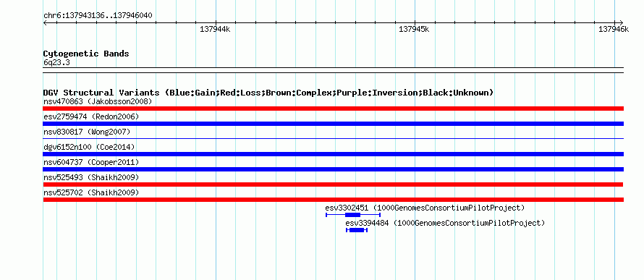Screen dimensions: 644x280
Task: Click label esv3302451 (1000GenomesConsortiumPilotProject)
Action: coord(425,208)
